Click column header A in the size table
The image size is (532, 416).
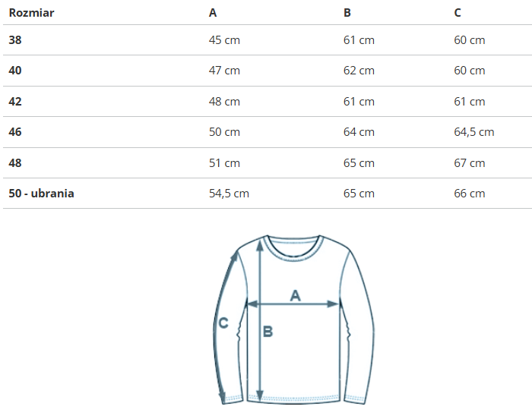click(x=213, y=13)
